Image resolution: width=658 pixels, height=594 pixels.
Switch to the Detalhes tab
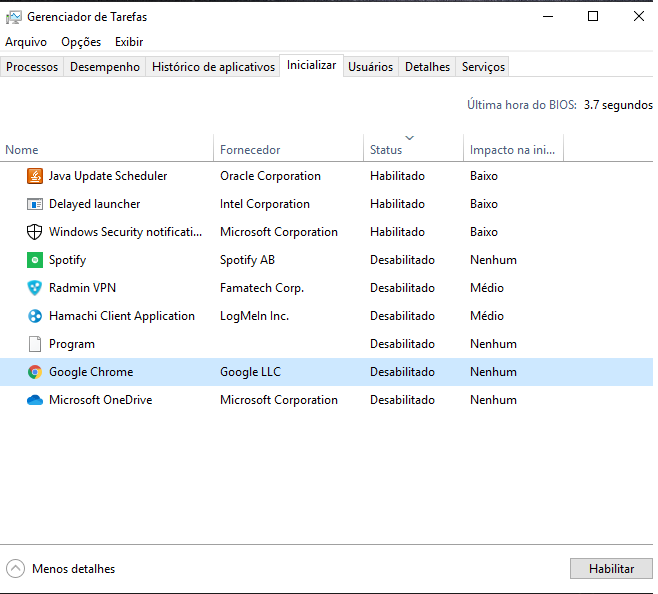(427, 67)
